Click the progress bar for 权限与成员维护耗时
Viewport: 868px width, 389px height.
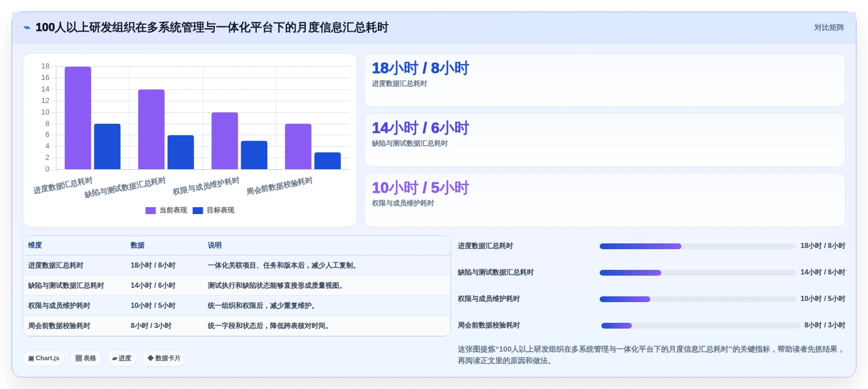click(698, 299)
